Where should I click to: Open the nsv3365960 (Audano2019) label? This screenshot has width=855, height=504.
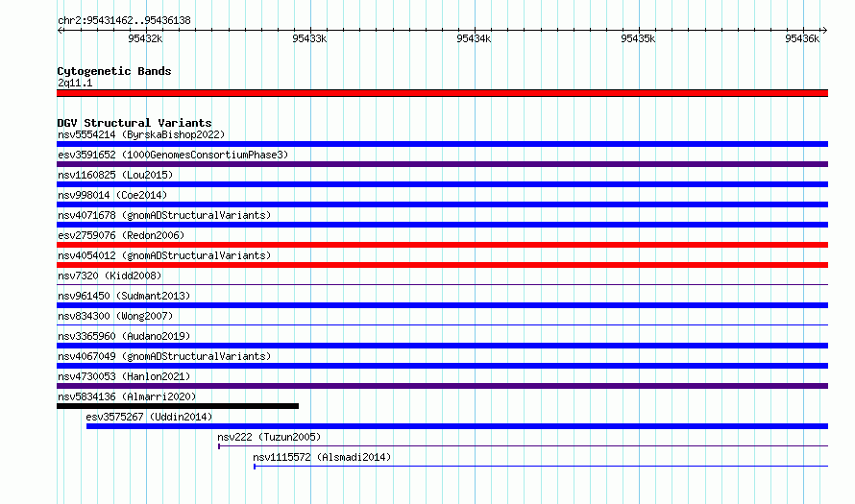coord(124,336)
